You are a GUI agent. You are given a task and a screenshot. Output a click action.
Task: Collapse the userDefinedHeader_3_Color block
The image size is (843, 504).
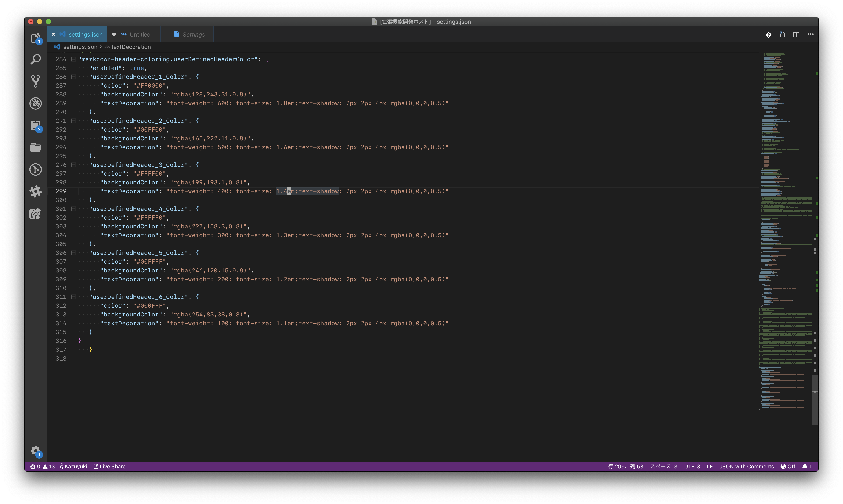point(73,165)
